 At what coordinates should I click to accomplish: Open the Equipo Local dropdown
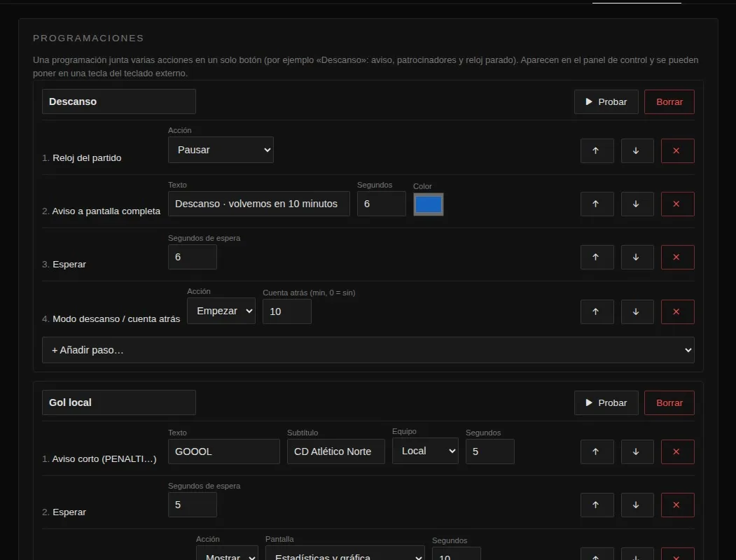click(425, 451)
